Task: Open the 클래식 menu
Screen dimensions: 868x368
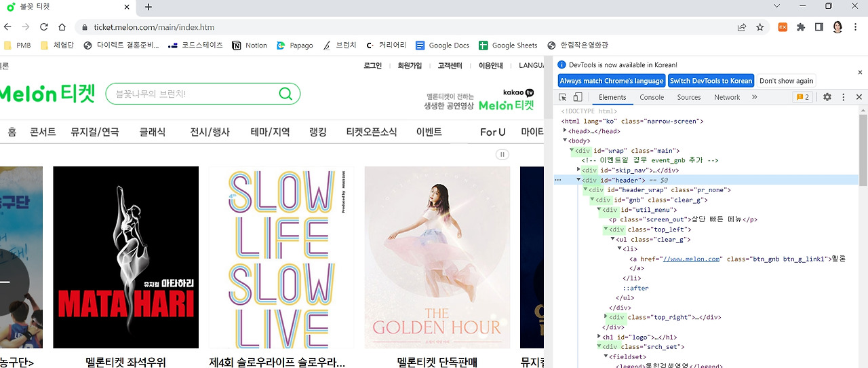Action: click(x=153, y=132)
